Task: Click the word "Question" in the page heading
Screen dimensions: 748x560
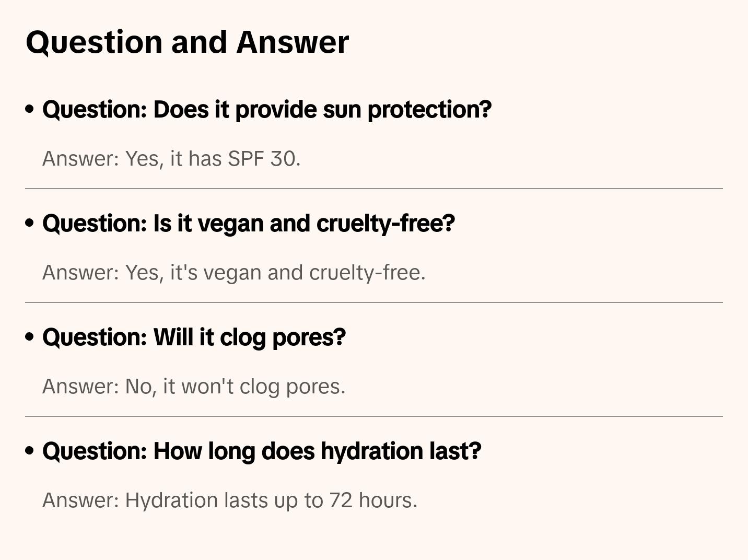Action: coord(94,42)
